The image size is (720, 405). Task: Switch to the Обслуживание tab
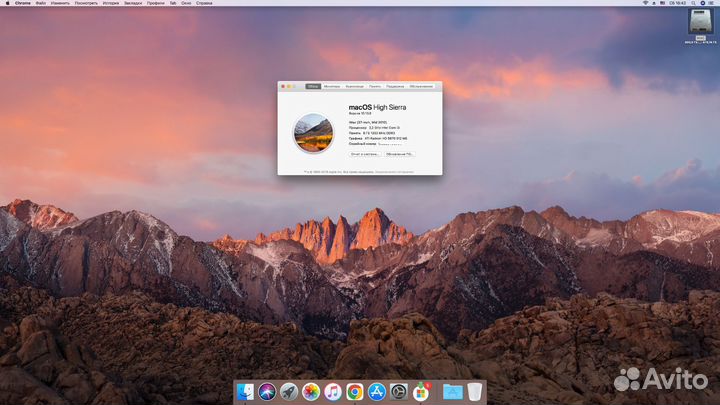point(421,86)
